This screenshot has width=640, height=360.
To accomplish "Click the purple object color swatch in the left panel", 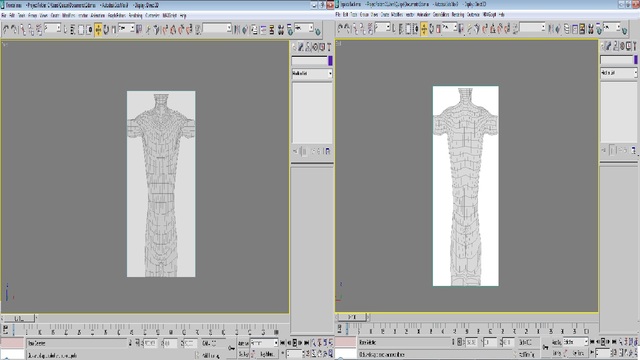I will click(330, 61).
